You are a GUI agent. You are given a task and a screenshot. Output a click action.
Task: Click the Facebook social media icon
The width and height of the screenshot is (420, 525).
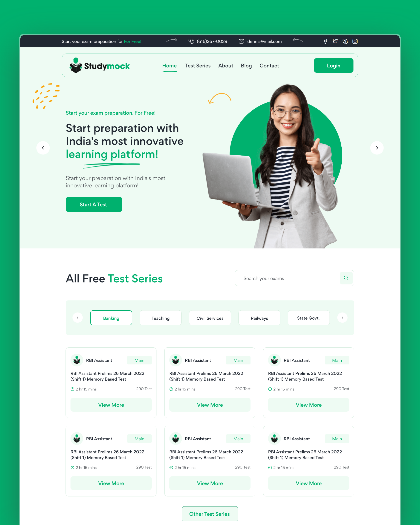tap(326, 41)
